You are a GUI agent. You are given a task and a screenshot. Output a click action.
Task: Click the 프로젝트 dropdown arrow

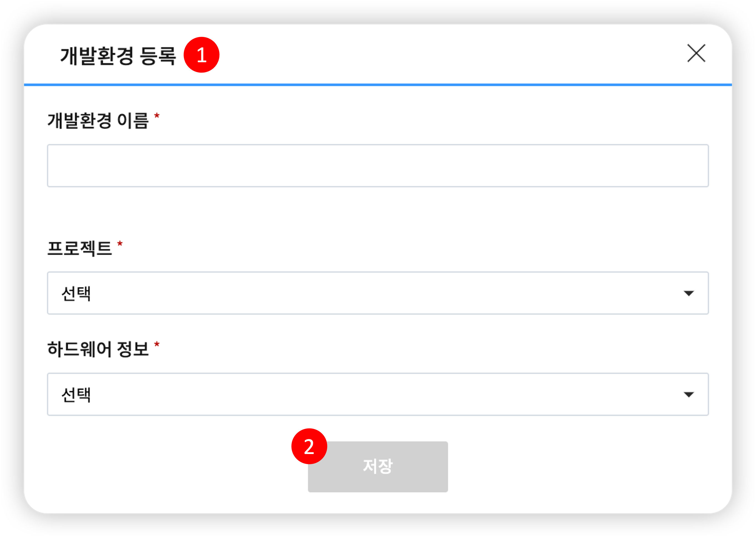689,293
